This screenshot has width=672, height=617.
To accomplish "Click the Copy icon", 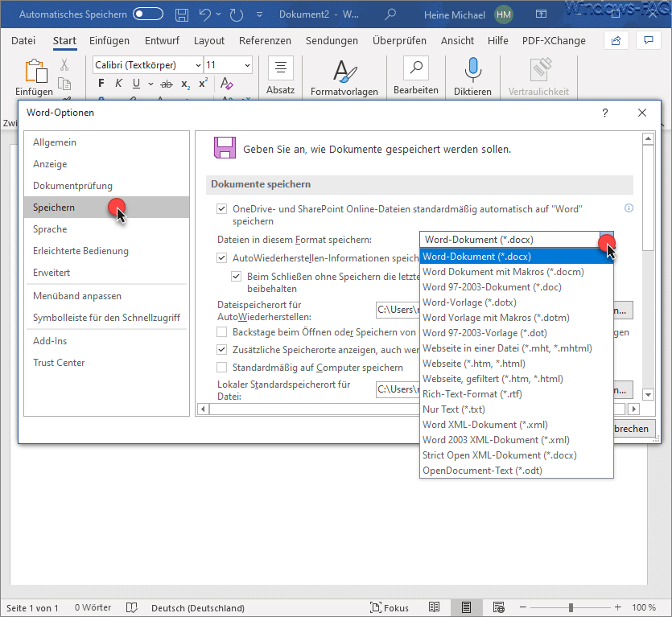I will pos(64,84).
